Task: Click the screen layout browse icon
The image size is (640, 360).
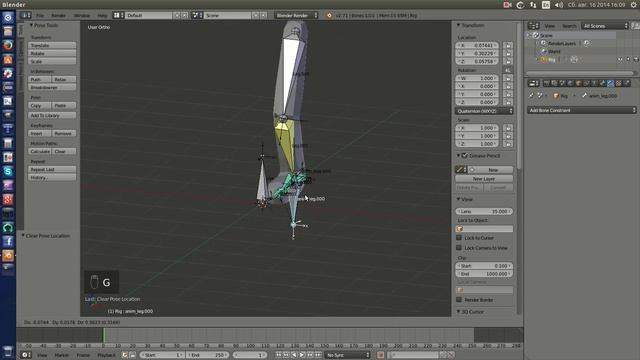Action: pyautogui.click(x=118, y=15)
